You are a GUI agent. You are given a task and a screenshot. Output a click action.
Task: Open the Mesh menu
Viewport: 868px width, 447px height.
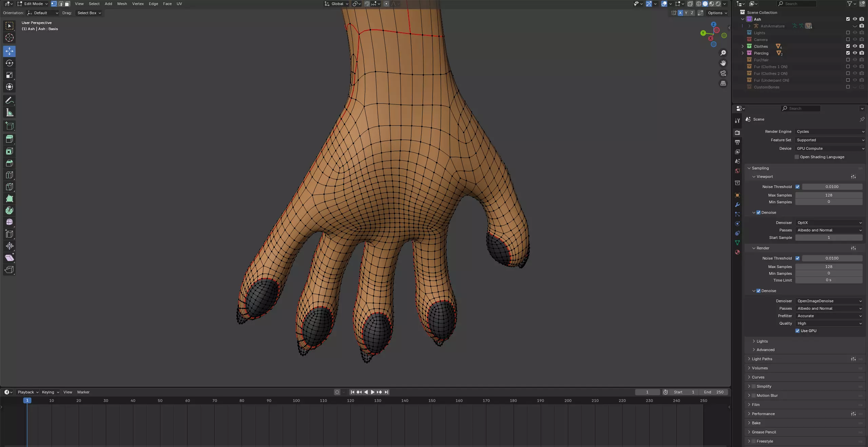(x=122, y=4)
